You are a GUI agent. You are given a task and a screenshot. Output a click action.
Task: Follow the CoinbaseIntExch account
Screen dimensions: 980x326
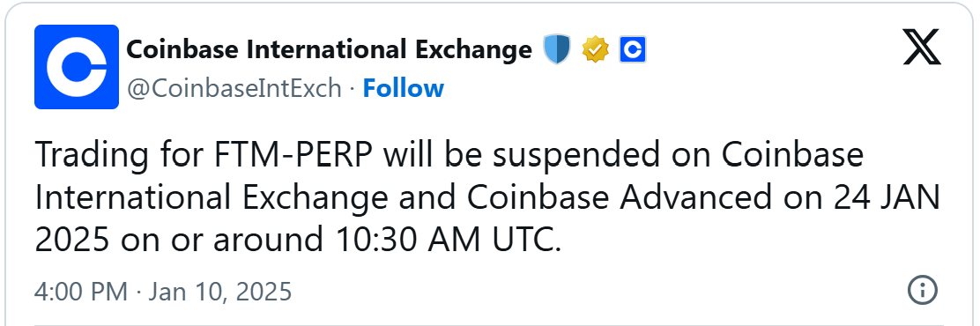[403, 88]
